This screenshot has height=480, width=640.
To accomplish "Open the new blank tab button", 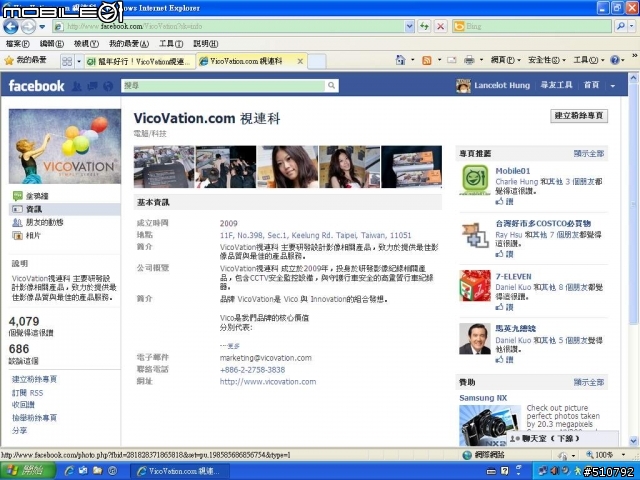I will [317, 62].
